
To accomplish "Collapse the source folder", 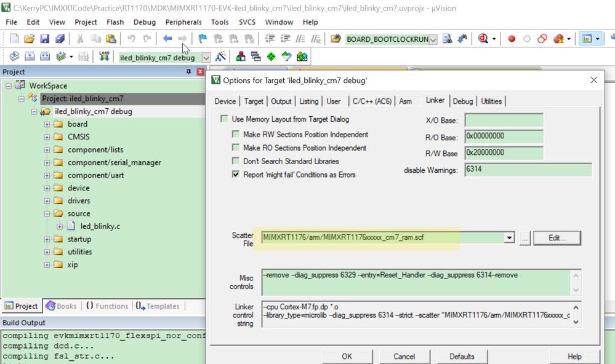I will tap(47, 214).
